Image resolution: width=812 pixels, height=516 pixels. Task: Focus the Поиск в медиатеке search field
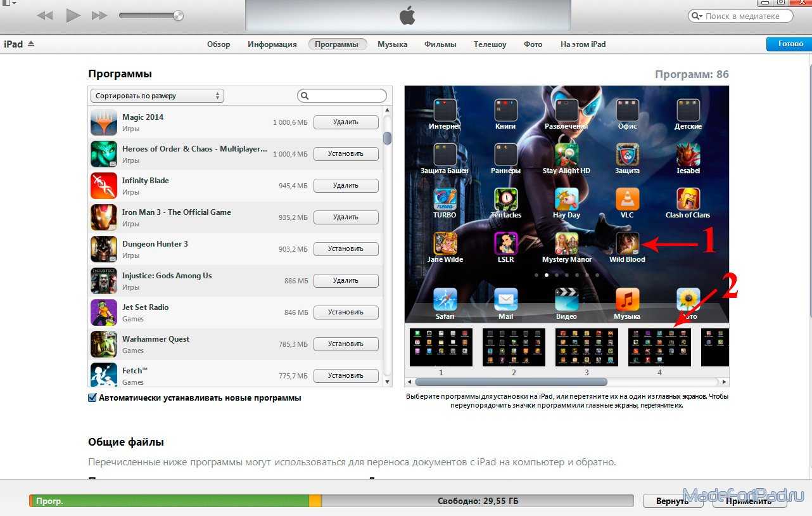pyautogui.click(x=740, y=16)
